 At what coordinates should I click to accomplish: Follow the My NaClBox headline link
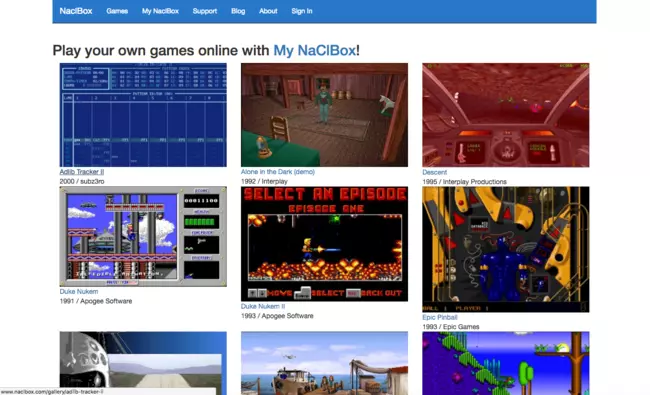(x=315, y=51)
